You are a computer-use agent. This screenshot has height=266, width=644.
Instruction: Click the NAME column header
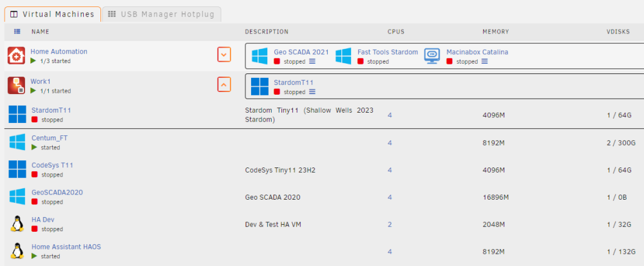point(40,32)
